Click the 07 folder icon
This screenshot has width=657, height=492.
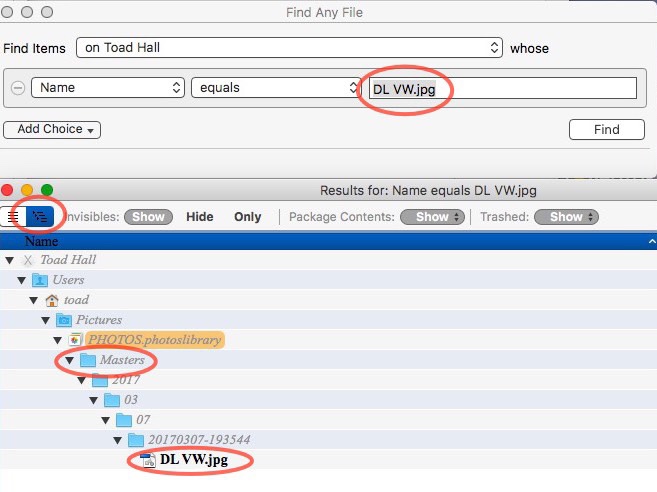(x=124, y=419)
